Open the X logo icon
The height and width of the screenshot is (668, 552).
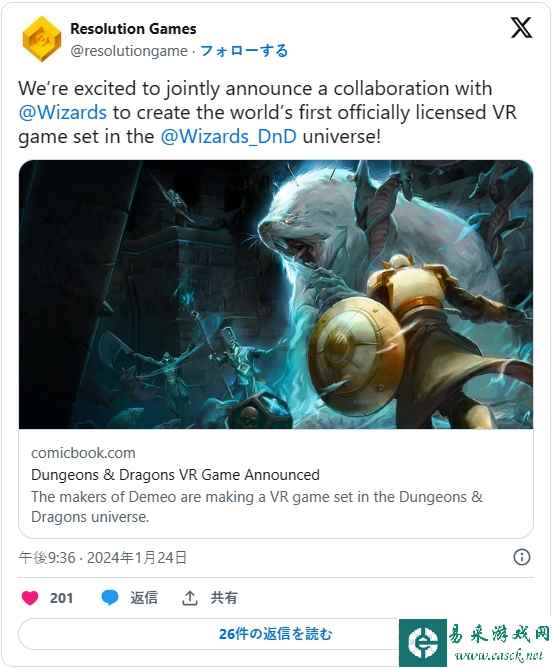point(521,28)
